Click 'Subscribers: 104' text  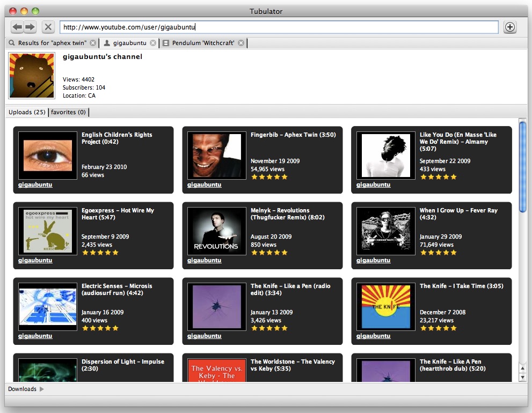click(x=84, y=87)
